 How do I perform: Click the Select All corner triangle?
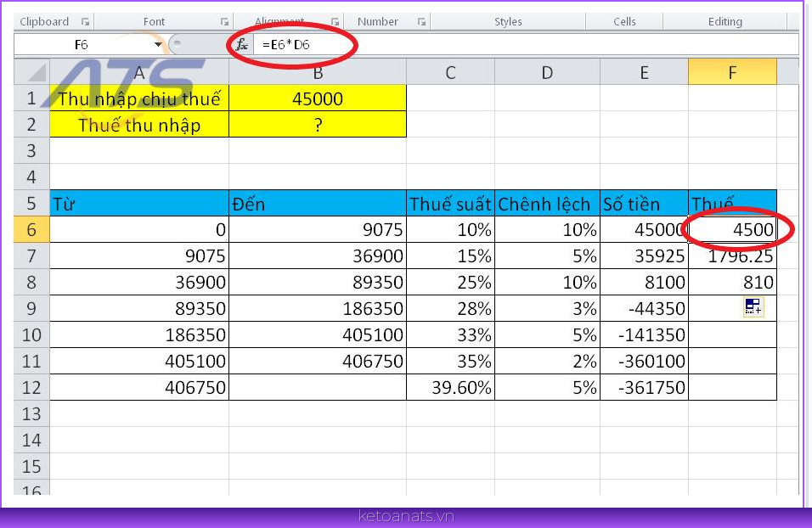(x=32, y=72)
